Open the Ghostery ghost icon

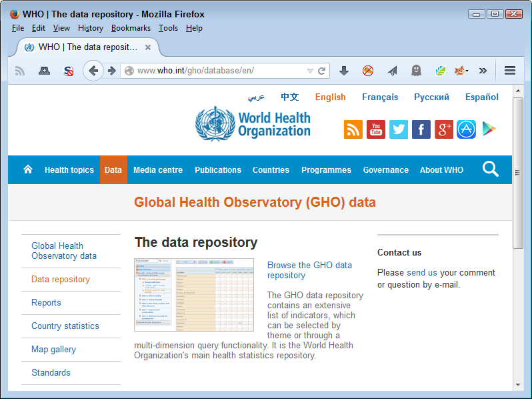[416, 71]
